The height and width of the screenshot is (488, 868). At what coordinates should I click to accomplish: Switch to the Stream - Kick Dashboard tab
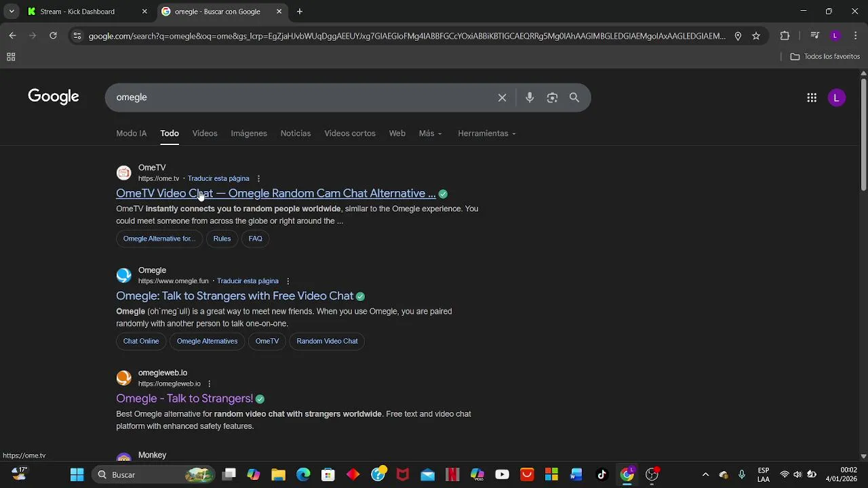(87, 12)
